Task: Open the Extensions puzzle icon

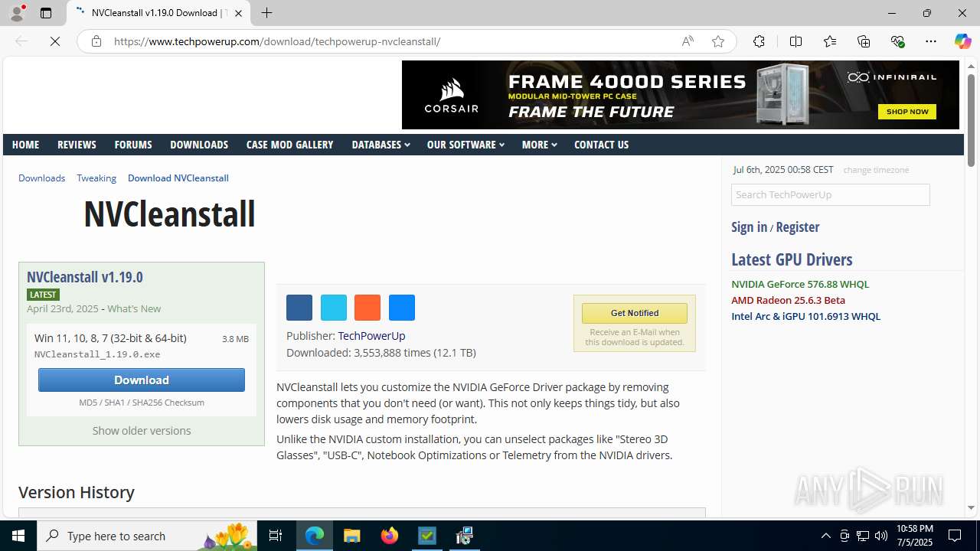Action: (x=759, y=41)
